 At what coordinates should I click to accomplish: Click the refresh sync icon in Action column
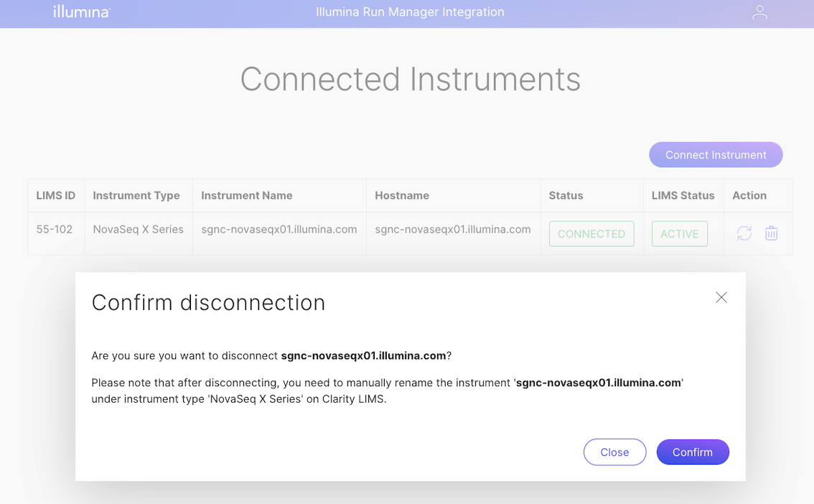point(744,233)
